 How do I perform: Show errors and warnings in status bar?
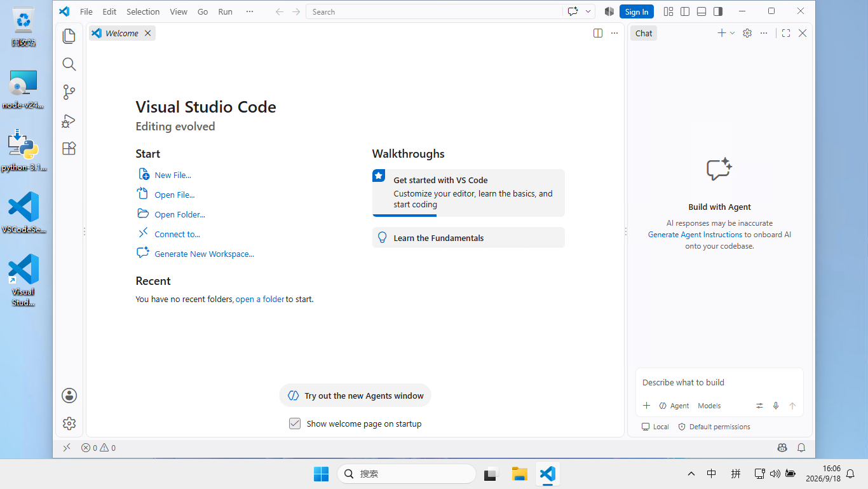98,448
